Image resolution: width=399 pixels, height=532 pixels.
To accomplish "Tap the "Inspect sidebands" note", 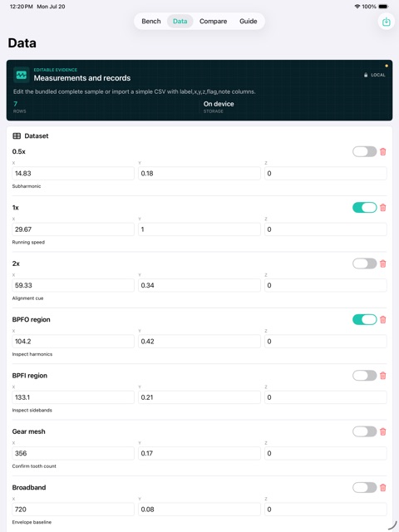I will (x=32, y=410).
